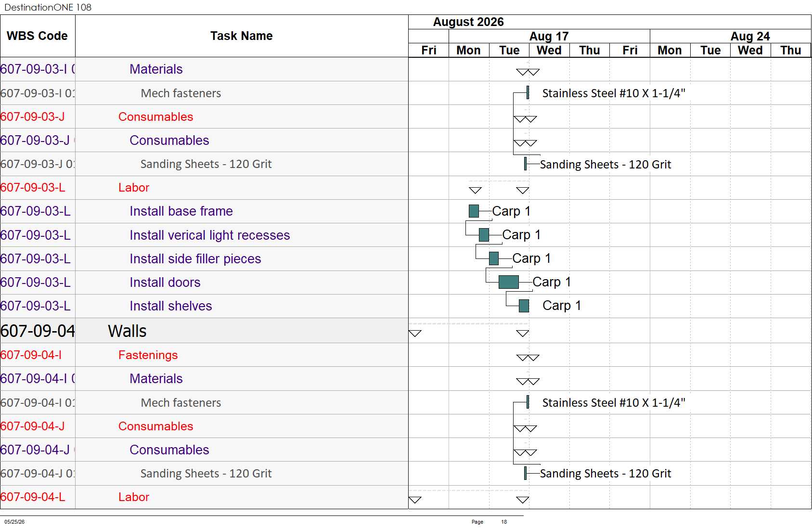Select the Walls summary task
Viewport: 812px width, 528px height.
127,331
